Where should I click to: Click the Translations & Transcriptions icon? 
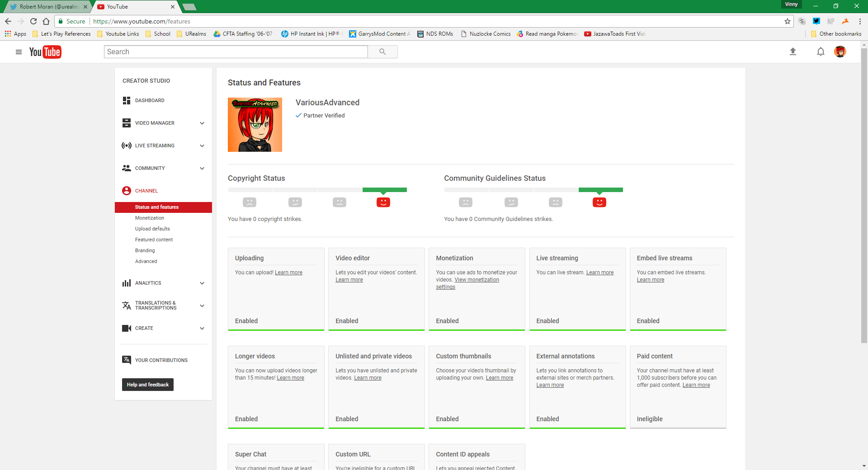tap(127, 305)
